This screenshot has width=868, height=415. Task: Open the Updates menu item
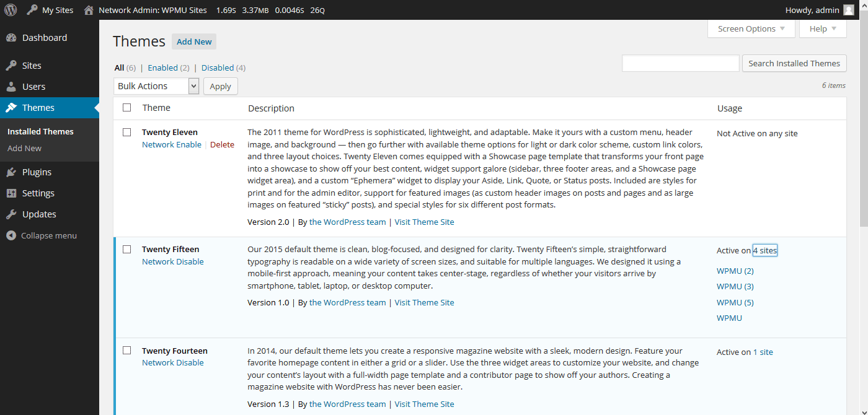50,214
